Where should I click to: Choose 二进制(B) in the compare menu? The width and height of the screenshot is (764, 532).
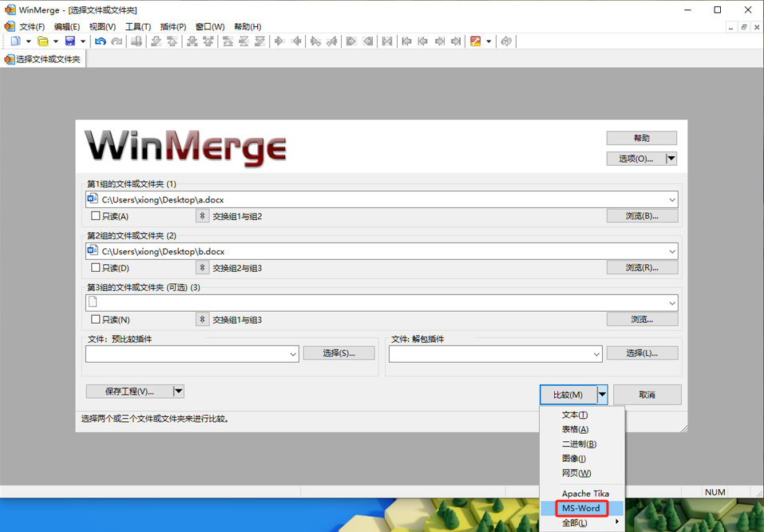pyautogui.click(x=582, y=444)
